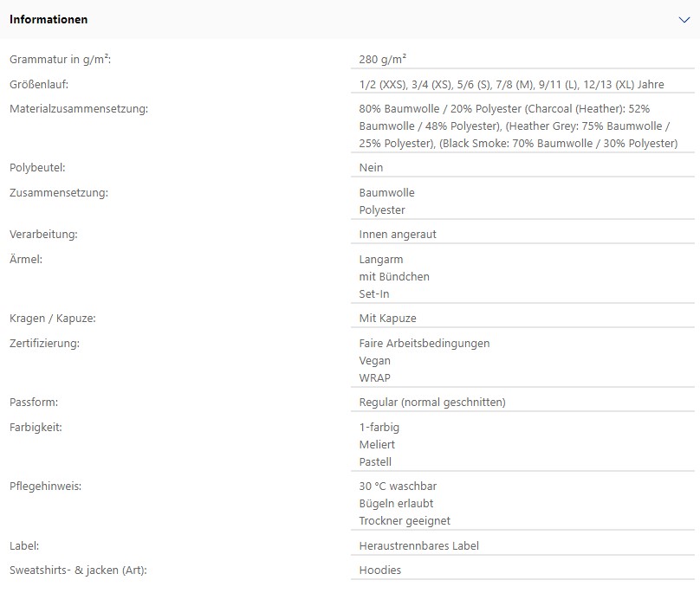Click Regular (normal geschnitten) Passform value
Screen dimensions: 700x593
432,402
